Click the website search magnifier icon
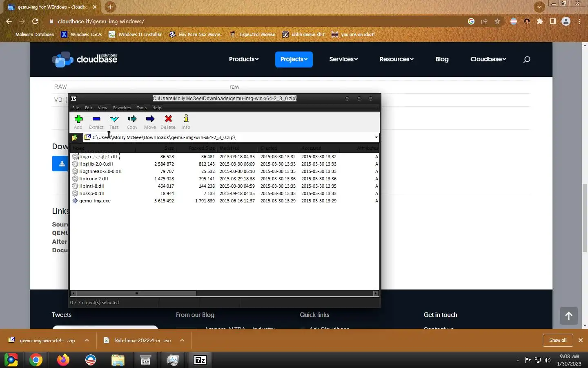Screen dimensions: 588x368 (x=527, y=60)
